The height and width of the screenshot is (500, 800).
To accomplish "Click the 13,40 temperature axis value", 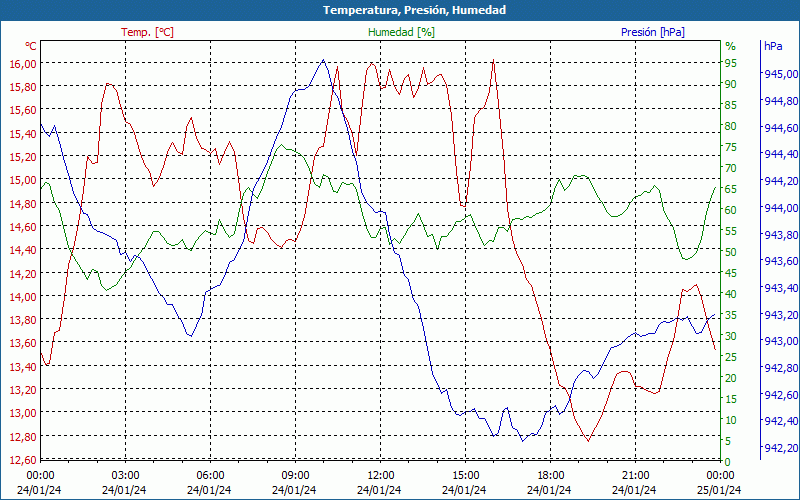I will point(23,367).
